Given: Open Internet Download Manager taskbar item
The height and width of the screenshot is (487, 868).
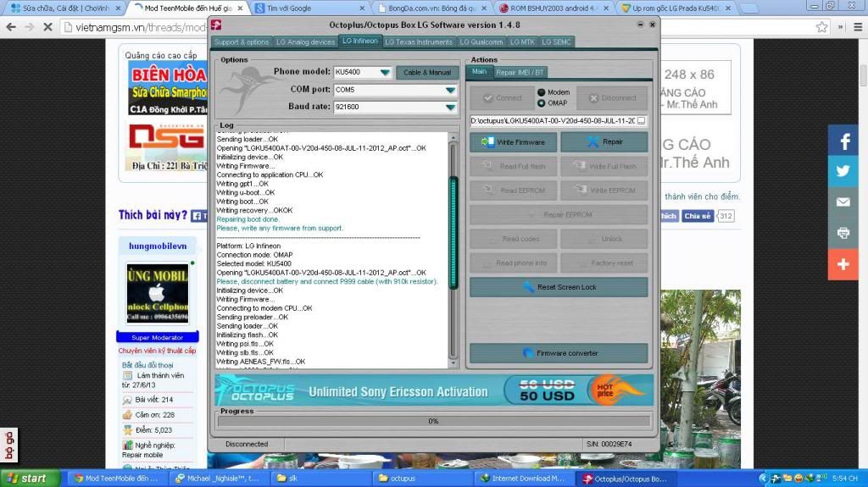Looking at the screenshot, I should [x=524, y=479].
